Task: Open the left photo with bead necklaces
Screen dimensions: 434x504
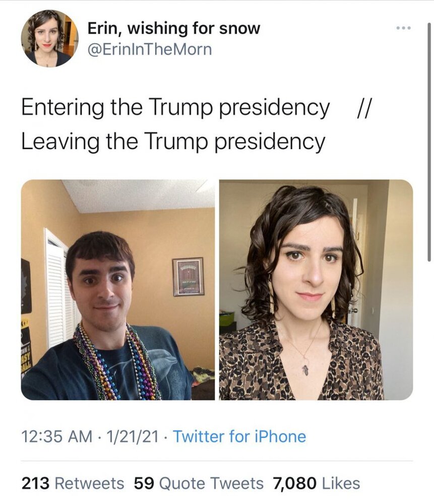Action: tap(117, 290)
